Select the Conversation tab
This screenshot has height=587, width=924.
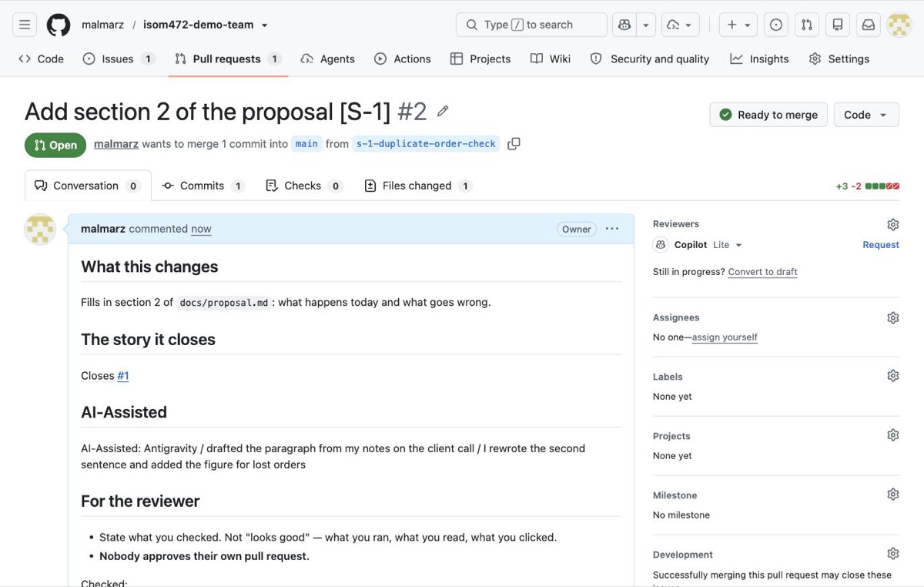(88, 186)
